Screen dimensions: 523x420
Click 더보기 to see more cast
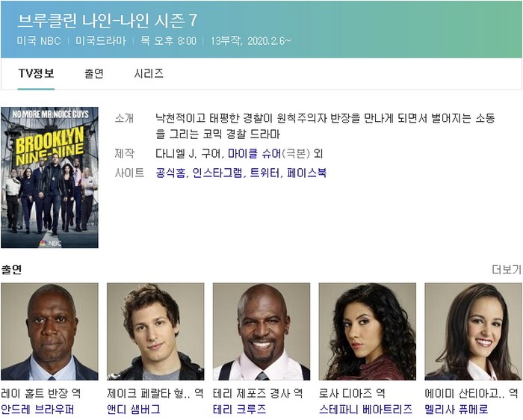(x=507, y=270)
